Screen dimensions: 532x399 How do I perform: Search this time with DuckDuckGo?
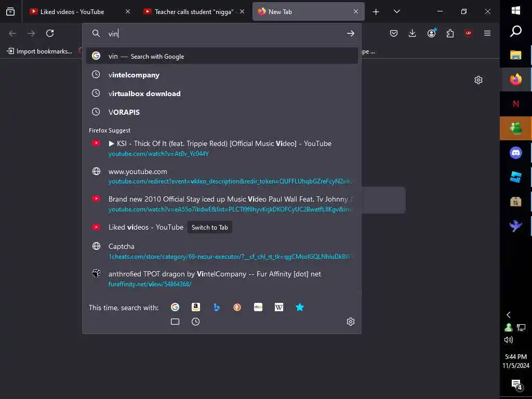click(x=237, y=308)
